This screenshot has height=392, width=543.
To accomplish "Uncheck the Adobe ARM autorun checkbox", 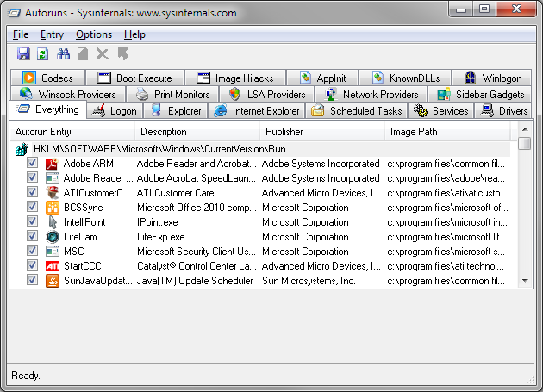I will pyautogui.click(x=32, y=164).
